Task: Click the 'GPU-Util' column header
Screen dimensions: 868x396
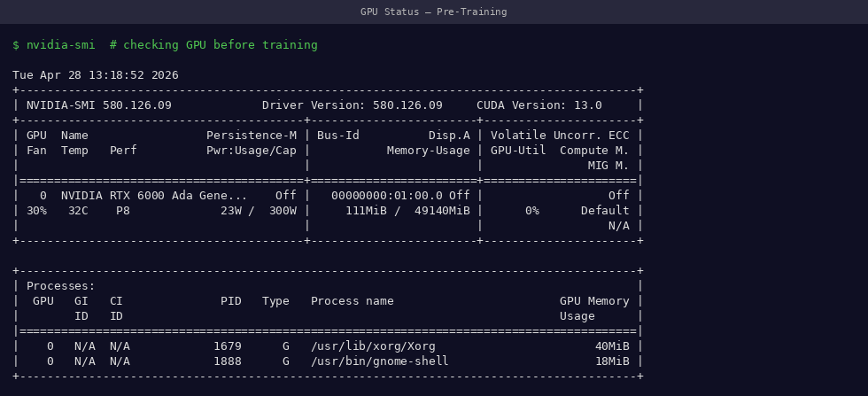Action: click(518, 150)
